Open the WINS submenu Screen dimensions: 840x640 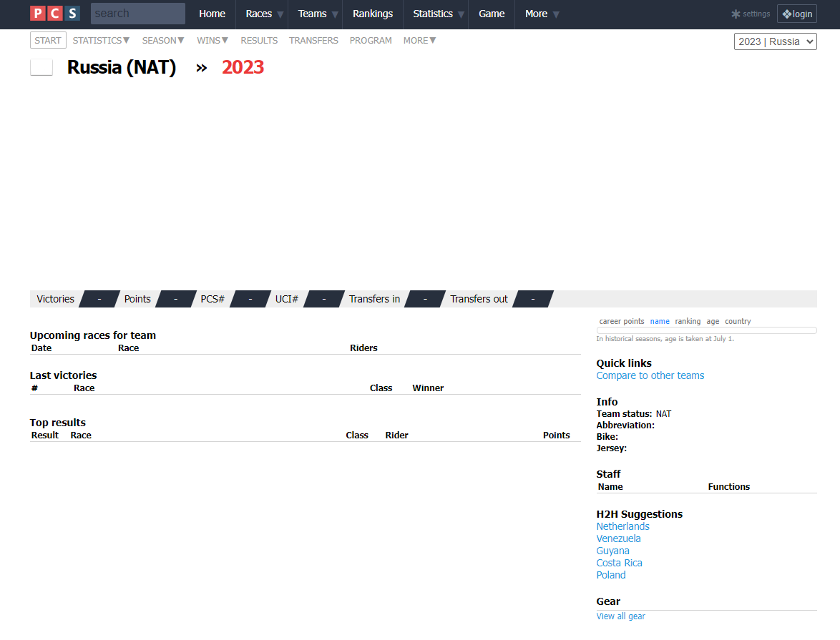(x=213, y=40)
